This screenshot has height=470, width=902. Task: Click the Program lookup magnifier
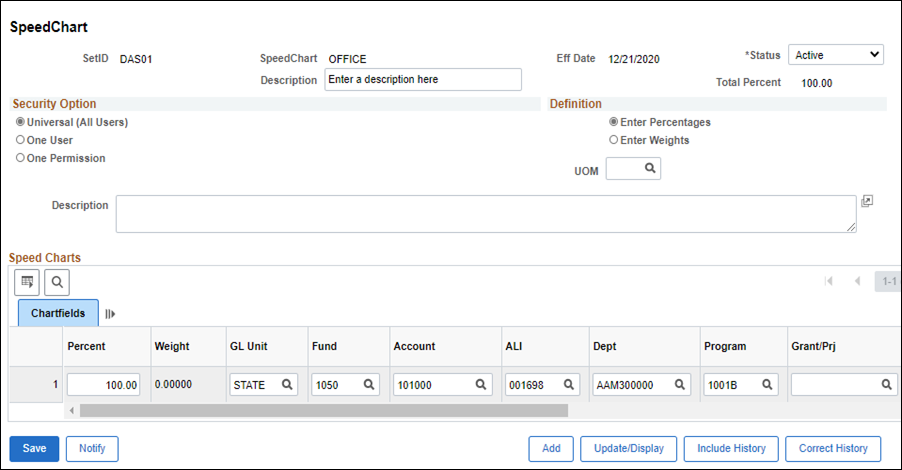point(767,384)
